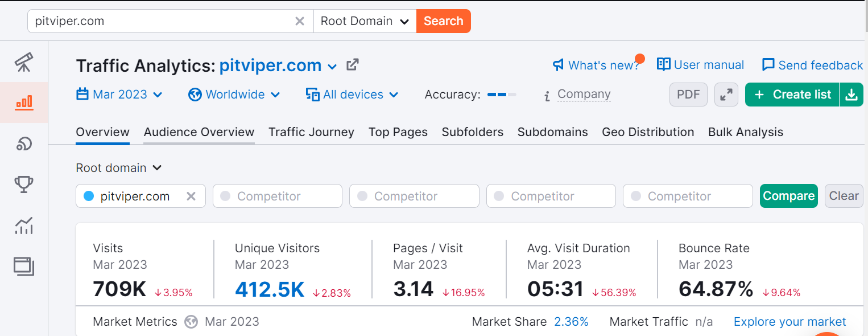
Task: Click the trend line chart sidebar icon
Action: (24, 226)
